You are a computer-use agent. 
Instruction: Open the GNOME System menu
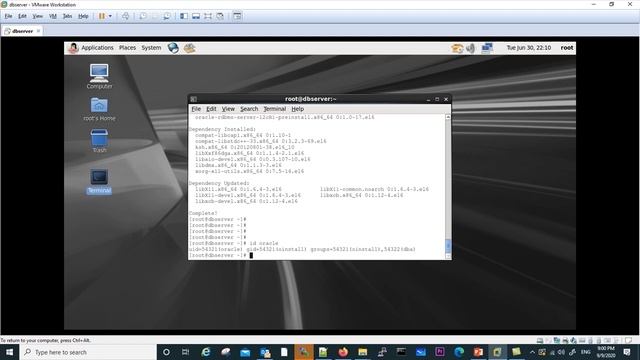(151, 48)
